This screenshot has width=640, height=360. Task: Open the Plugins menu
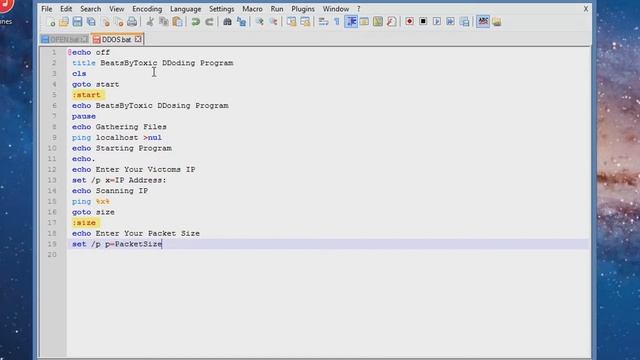click(x=303, y=9)
